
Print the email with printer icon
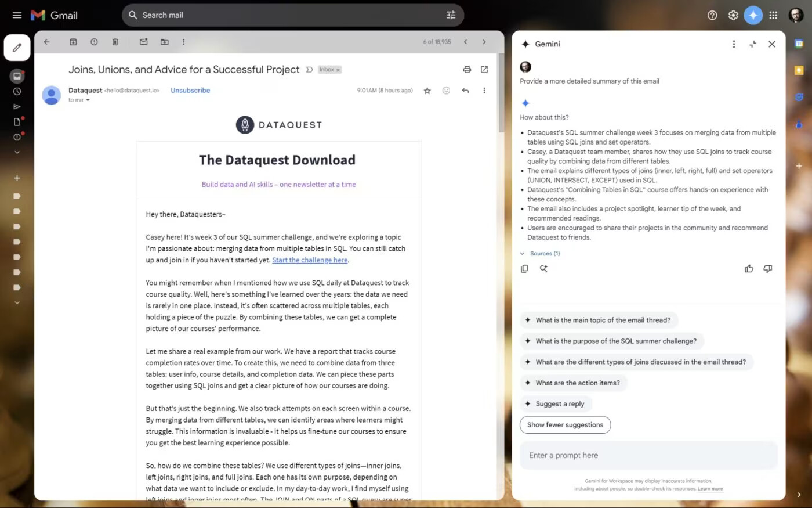[467, 70]
